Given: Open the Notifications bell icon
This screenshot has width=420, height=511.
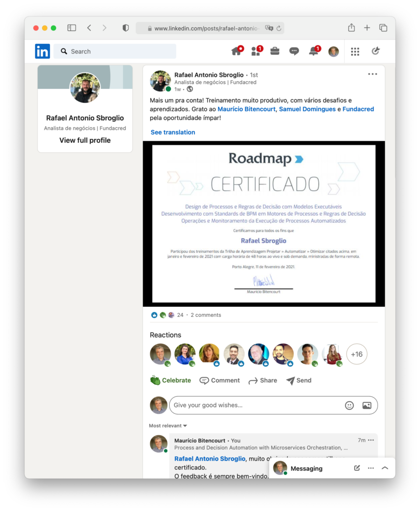Looking at the screenshot, I should (314, 51).
